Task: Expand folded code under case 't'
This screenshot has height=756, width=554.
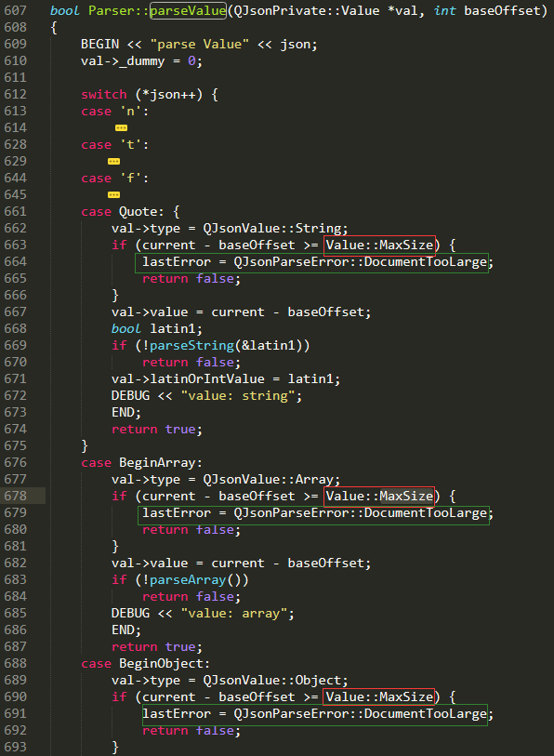Action: click(x=113, y=161)
